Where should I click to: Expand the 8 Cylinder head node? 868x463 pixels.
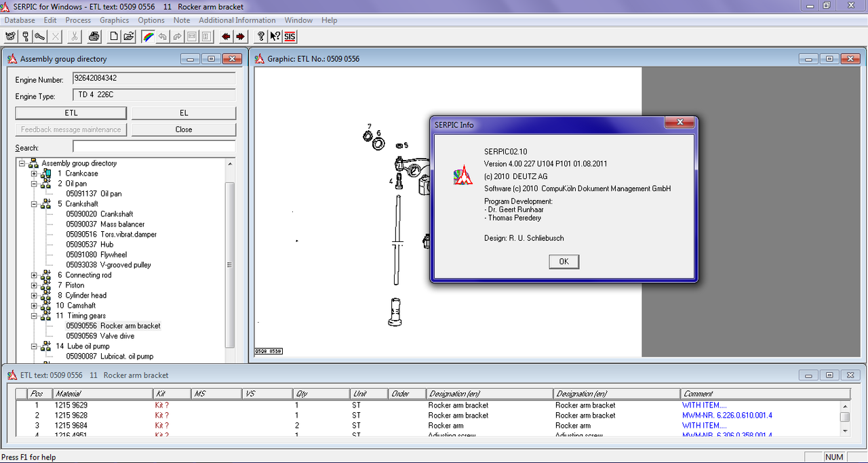34,296
